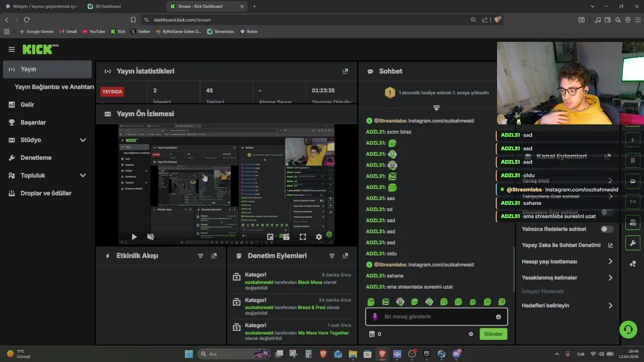
Task: Open chat settings gear next to Gönder
Action: [x=471, y=334]
